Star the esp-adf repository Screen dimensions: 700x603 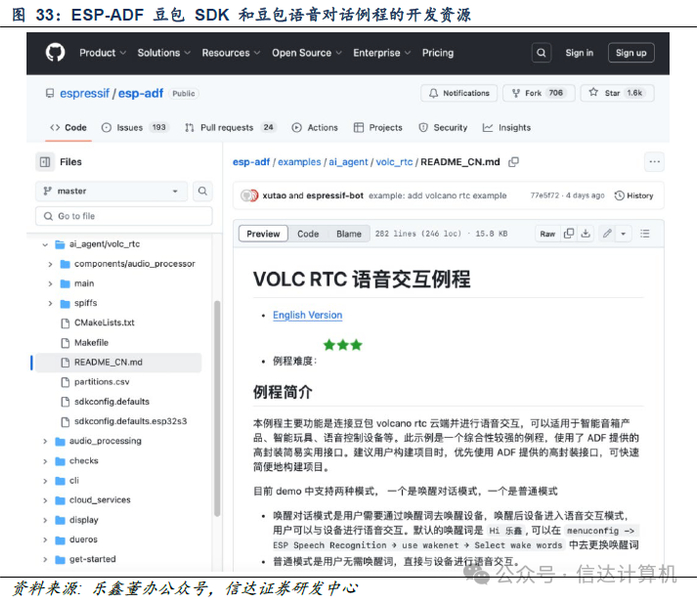617,93
